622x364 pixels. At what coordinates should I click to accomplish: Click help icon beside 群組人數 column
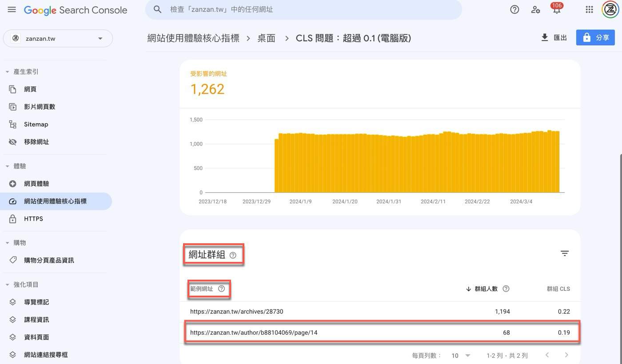(x=506, y=289)
